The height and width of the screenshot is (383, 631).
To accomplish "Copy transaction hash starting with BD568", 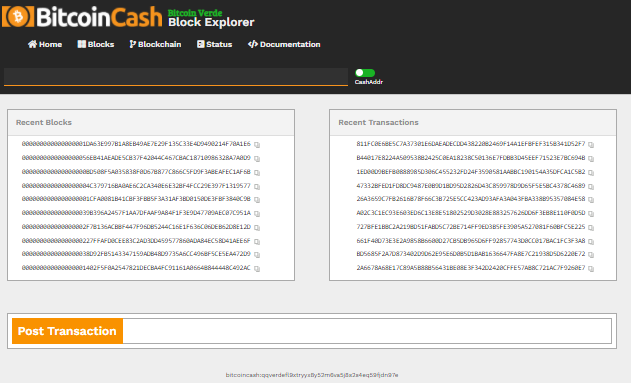I will click(x=591, y=255).
